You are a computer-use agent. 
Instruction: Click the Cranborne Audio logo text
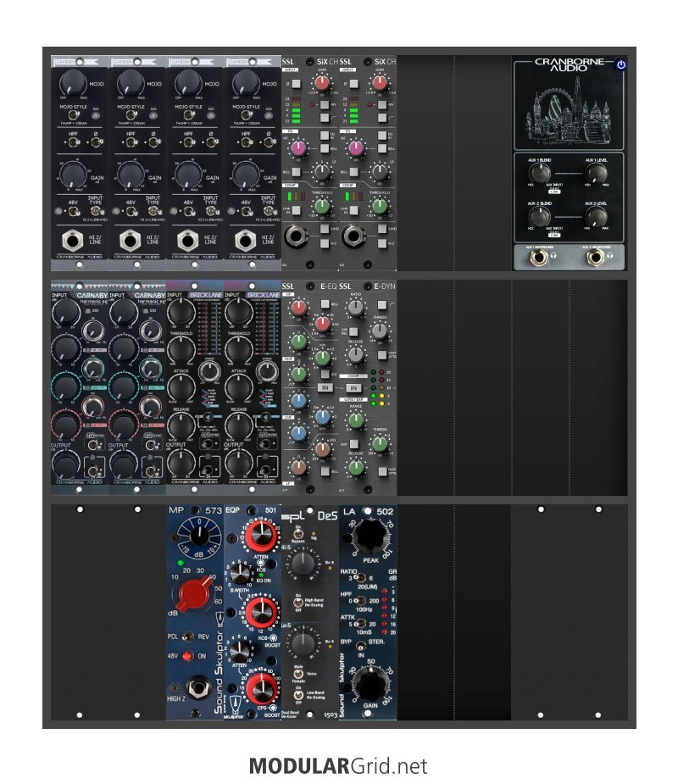pos(569,64)
